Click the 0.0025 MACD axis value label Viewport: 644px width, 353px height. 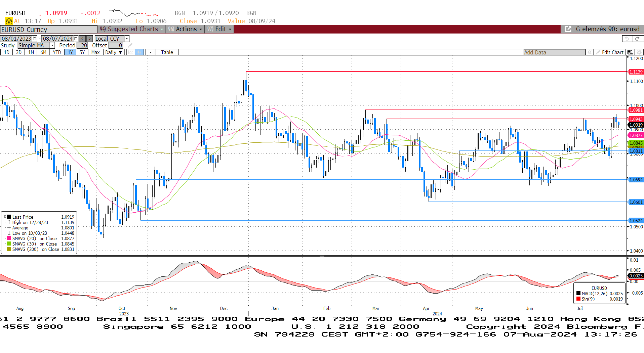(x=636, y=276)
